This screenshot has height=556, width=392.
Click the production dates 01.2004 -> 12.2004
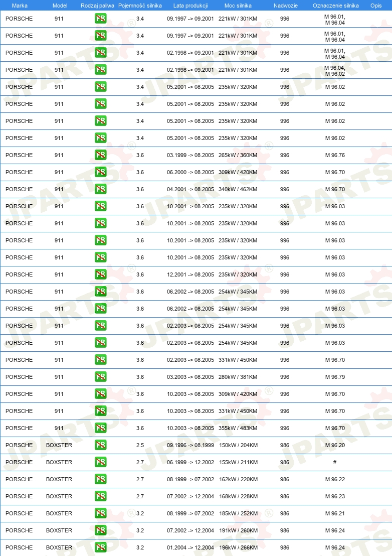(x=190, y=547)
